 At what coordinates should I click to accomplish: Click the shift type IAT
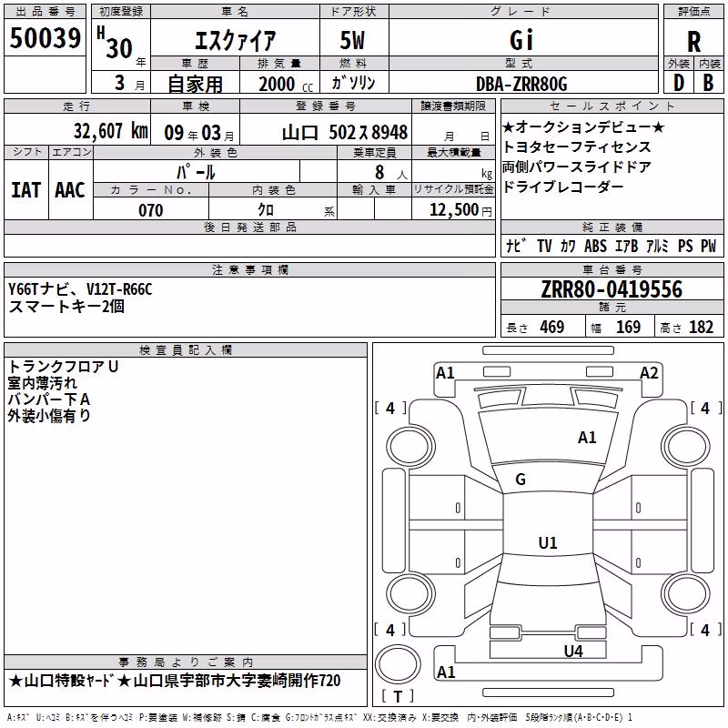point(25,190)
